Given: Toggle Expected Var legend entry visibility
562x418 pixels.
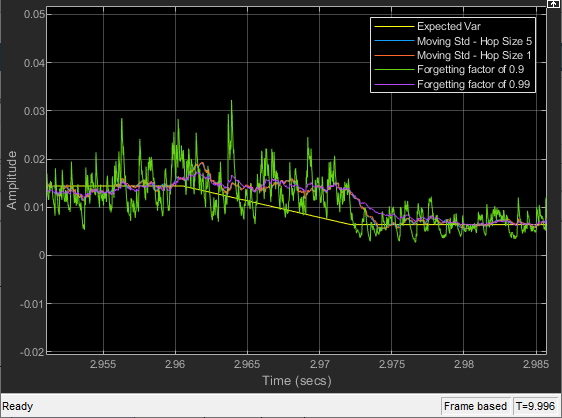Looking at the screenshot, I should 448,27.
